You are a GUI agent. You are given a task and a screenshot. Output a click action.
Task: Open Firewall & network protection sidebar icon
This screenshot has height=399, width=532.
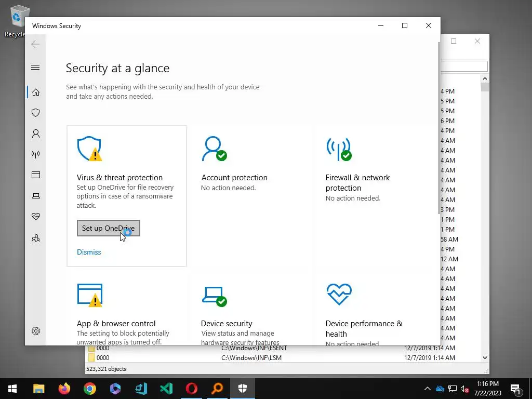point(36,154)
